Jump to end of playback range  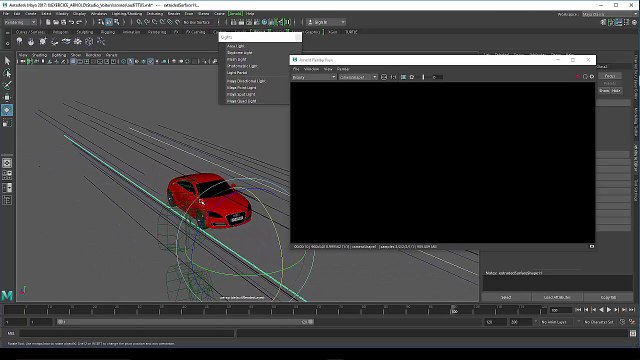tap(632, 310)
